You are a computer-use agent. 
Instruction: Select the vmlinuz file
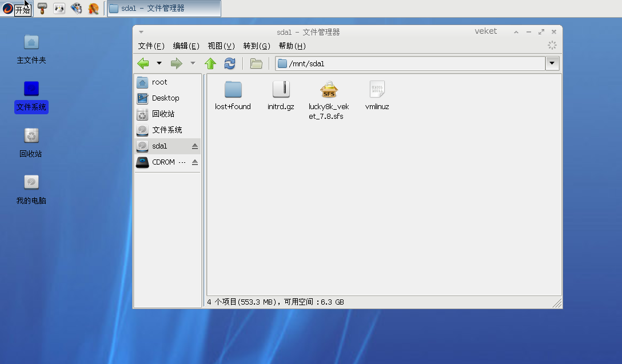tap(377, 95)
